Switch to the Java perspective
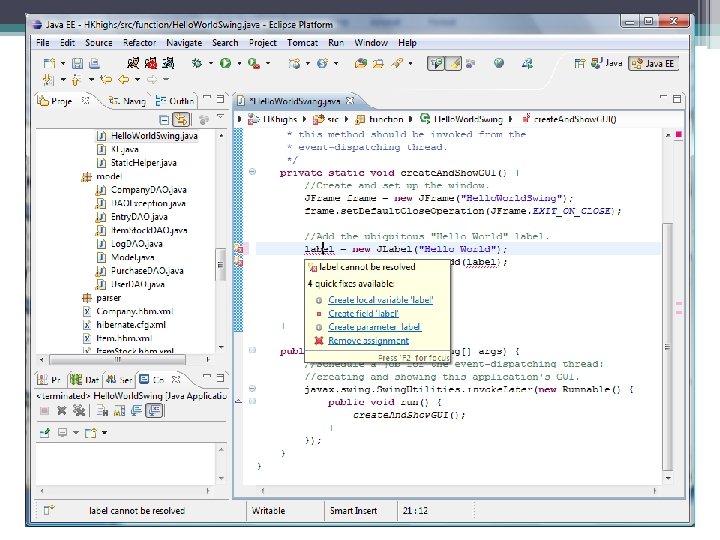Viewport: 720px width, 540px height. pos(605,63)
